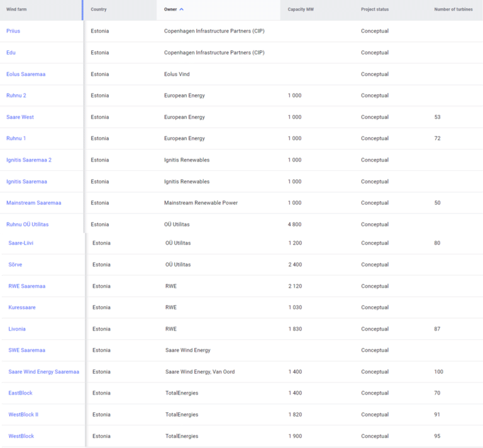The width and height of the screenshot is (483, 448).
Task: Open the Eolus Saaremaa link
Action: pos(26,74)
